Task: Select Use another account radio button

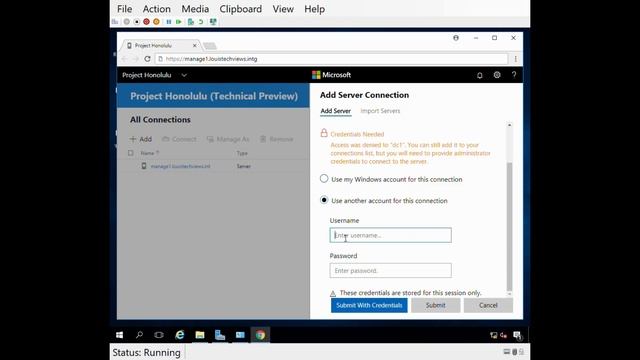Action: coord(324,200)
